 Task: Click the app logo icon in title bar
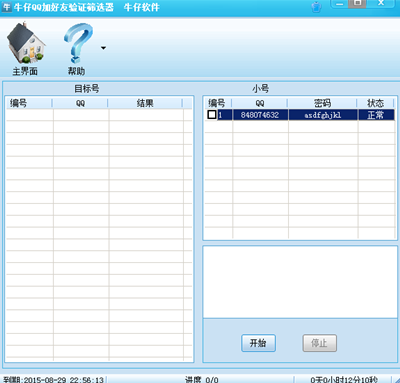(x=6, y=7)
